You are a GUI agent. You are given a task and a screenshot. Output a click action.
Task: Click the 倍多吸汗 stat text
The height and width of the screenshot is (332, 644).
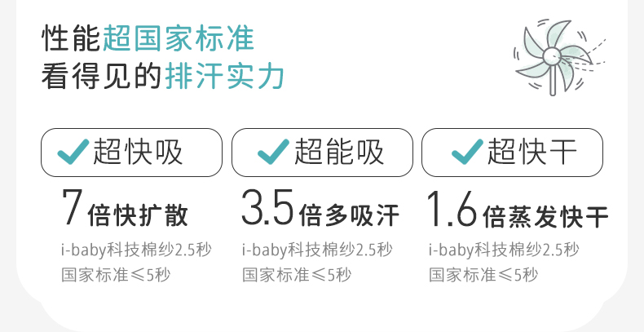click(350, 216)
